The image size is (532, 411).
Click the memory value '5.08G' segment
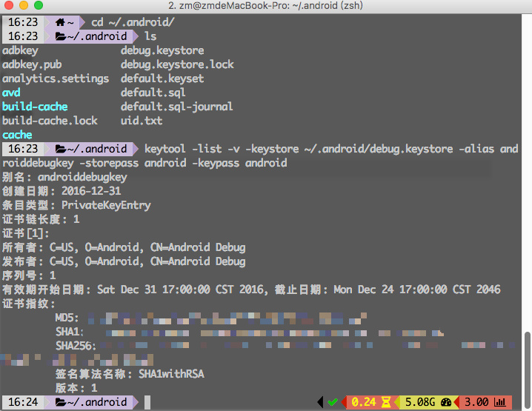420,402
